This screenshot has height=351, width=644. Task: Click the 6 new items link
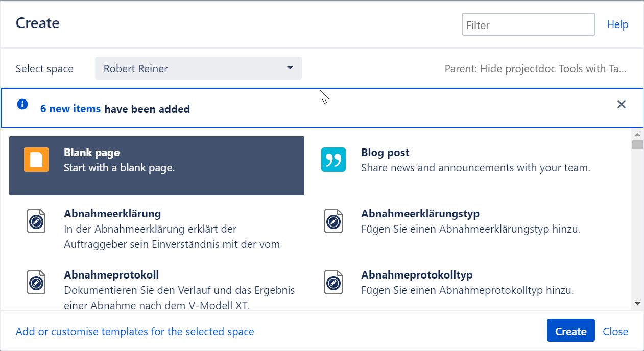[70, 108]
